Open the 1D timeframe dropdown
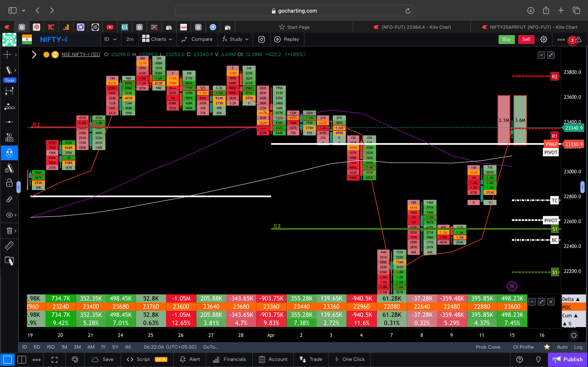 pos(110,39)
